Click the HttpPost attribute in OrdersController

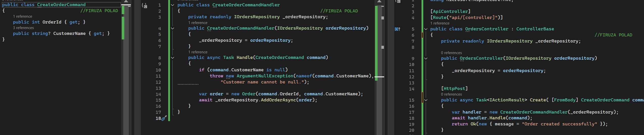coord(454,88)
